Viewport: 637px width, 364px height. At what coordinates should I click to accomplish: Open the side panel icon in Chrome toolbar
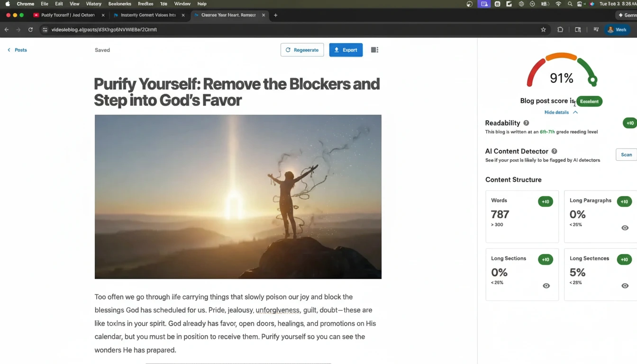pyautogui.click(x=578, y=29)
